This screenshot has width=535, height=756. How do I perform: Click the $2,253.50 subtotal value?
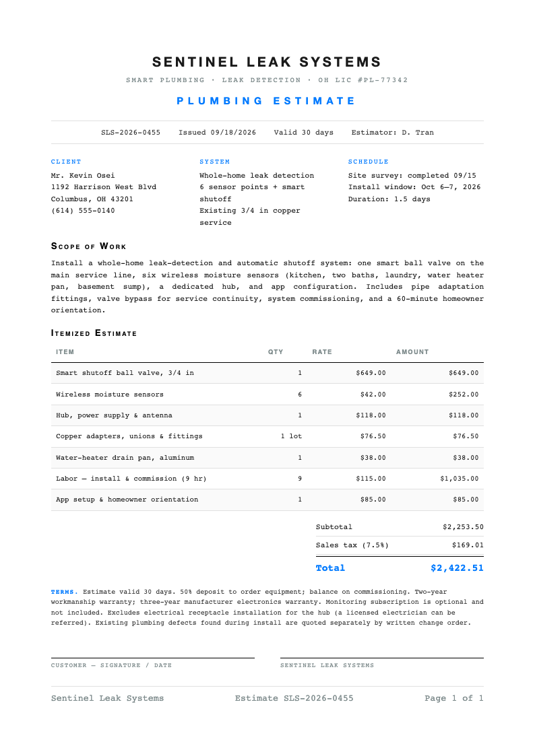pos(463,527)
